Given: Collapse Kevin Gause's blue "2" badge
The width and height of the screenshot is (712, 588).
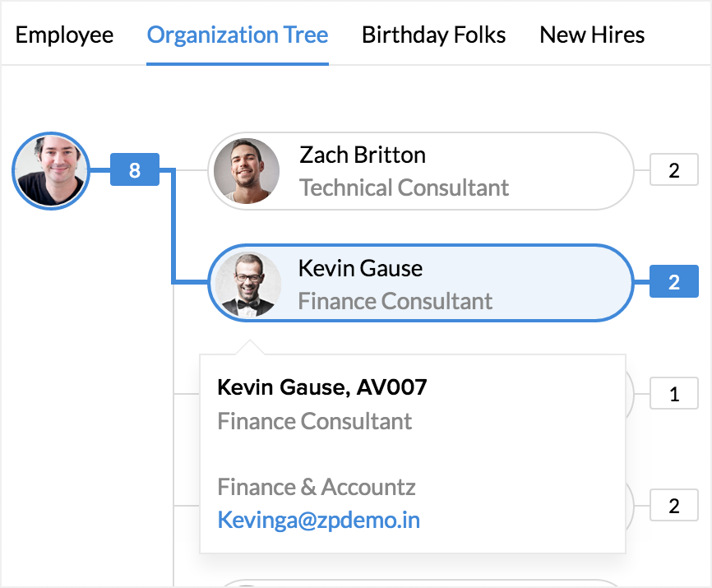Looking at the screenshot, I should (x=673, y=282).
